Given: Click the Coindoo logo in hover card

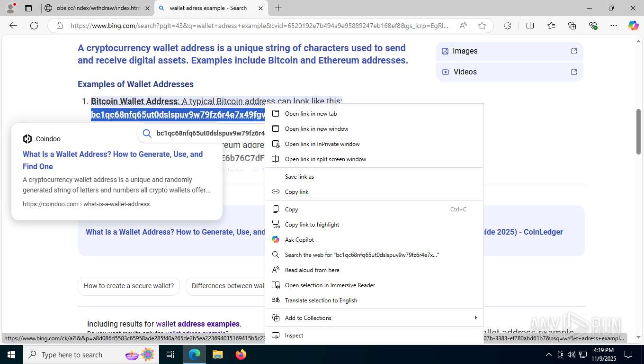Looking at the screenshot, I should 27,139.
